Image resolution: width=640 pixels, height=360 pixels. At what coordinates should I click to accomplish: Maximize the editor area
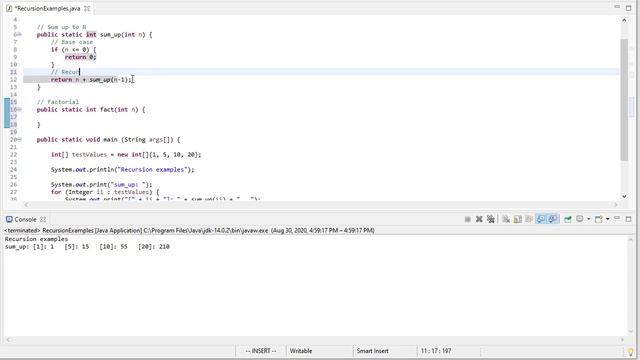tap(629, 8)
